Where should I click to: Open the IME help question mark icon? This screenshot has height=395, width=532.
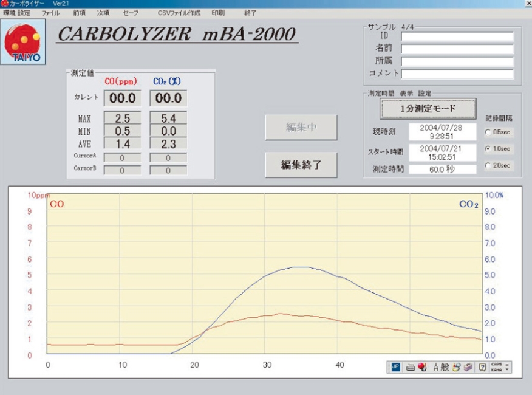pos(482,367)
